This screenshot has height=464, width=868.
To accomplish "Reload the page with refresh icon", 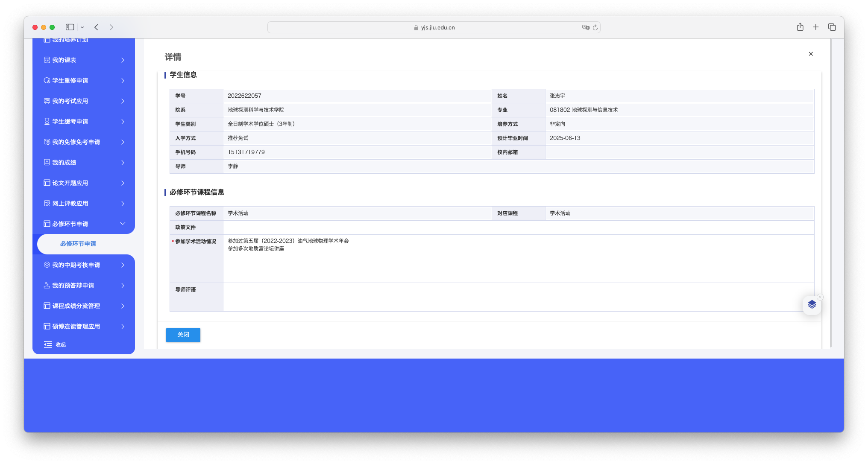I will pyautogui.click(x=595, y=27).
